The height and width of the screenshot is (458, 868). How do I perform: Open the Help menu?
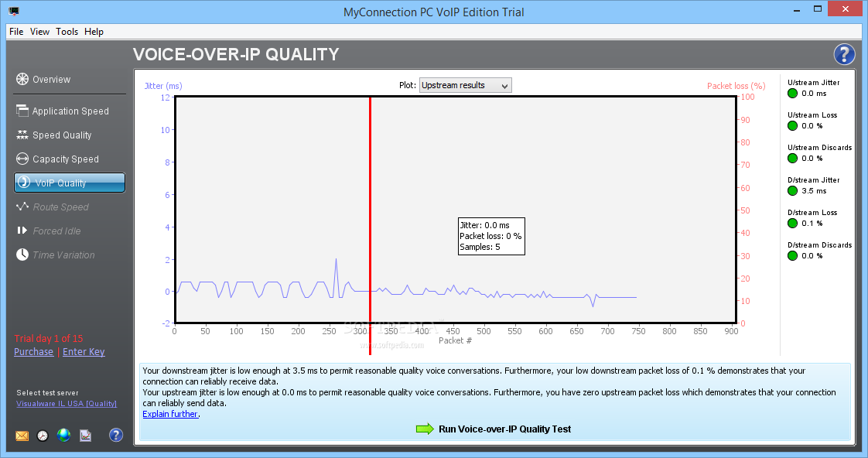[94, 32]
